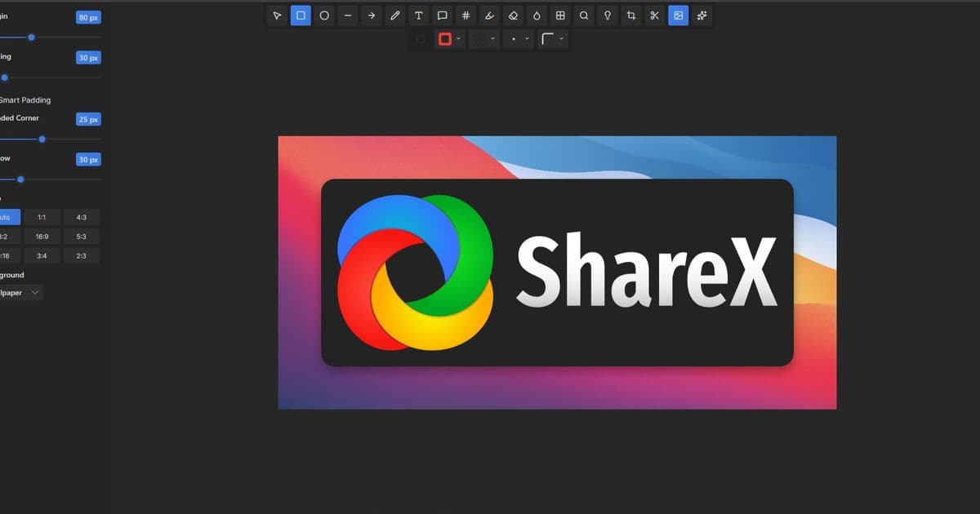Screen dimensions: 980x514
Task: Select the Pixelate grid tool
Action: click(560, 16)
